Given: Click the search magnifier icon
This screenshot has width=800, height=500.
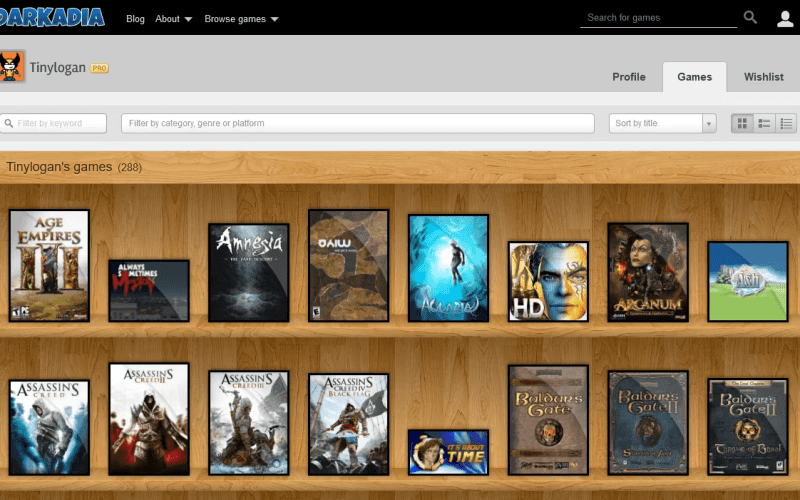Looking at the screenshot, I should [750, 17].
